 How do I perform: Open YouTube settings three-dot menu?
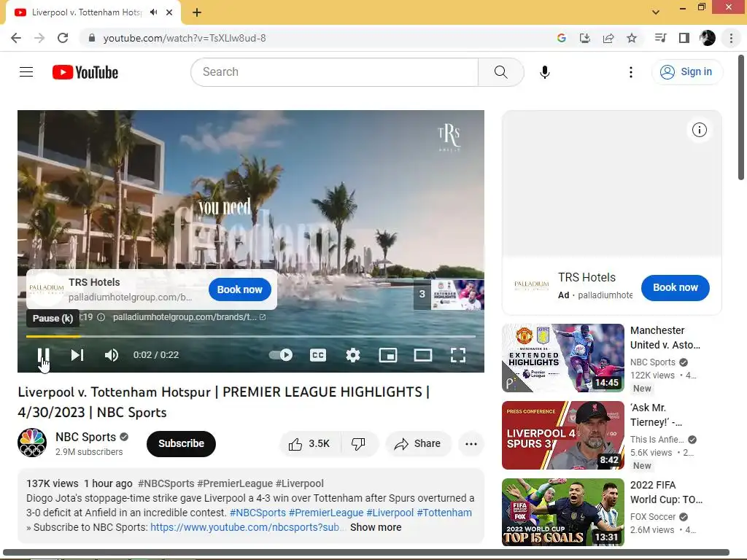631,72
